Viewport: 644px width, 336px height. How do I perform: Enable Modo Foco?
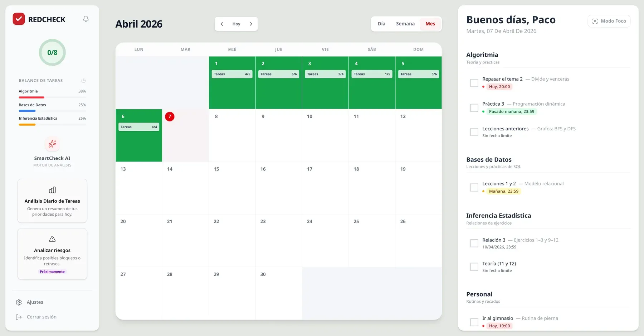(x=609, y=21)
